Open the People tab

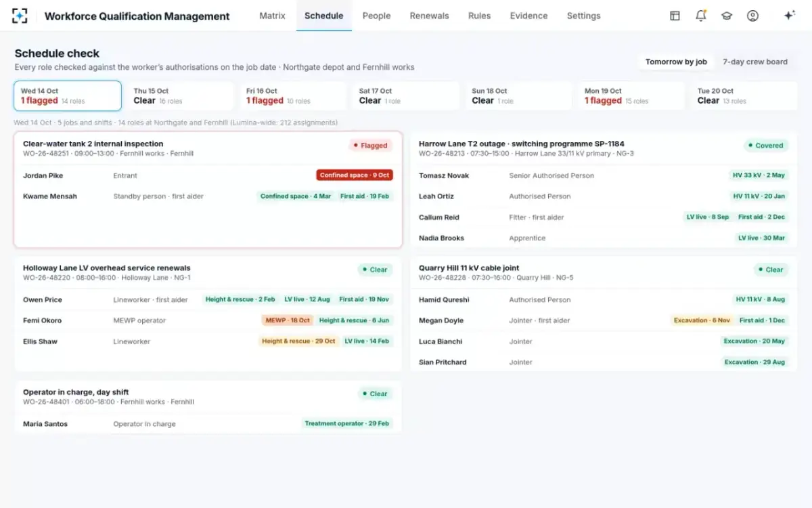pos(376,16)
